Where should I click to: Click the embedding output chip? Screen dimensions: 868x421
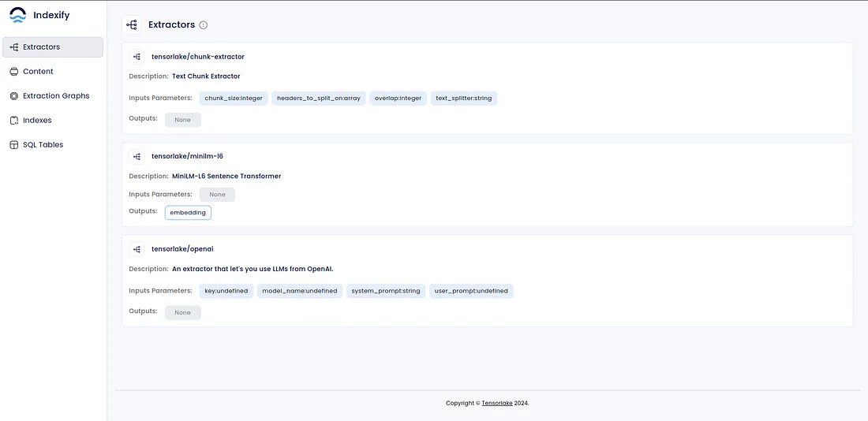click(x=188, y=213)
